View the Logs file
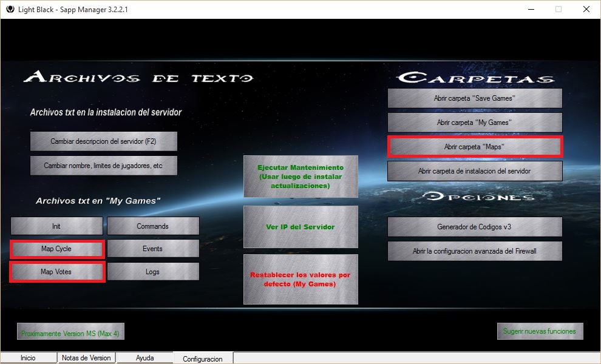The height and width of the screenshot is (364, 601). [152, 271]
